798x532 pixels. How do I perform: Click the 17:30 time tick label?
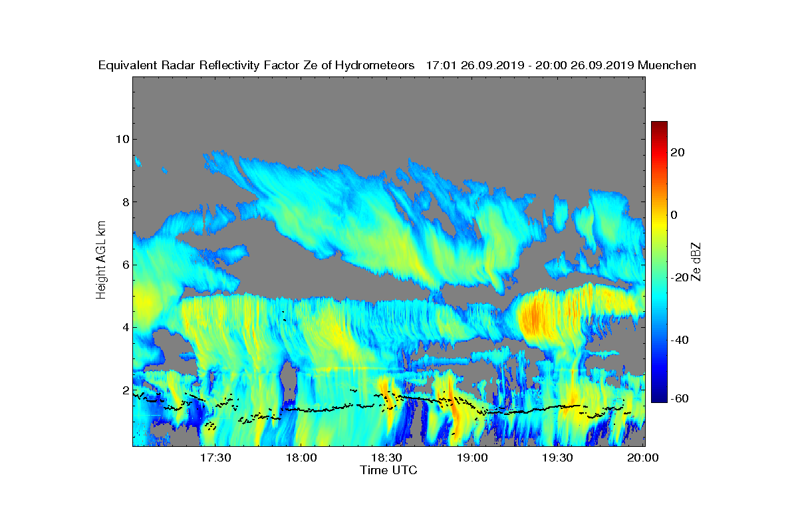click(x=215, y=458)
